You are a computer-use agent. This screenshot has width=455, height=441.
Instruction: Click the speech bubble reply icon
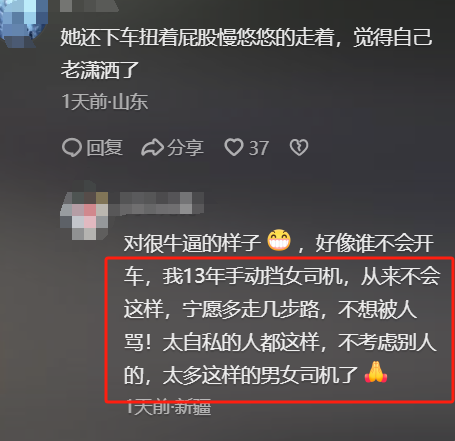(72, 148)
